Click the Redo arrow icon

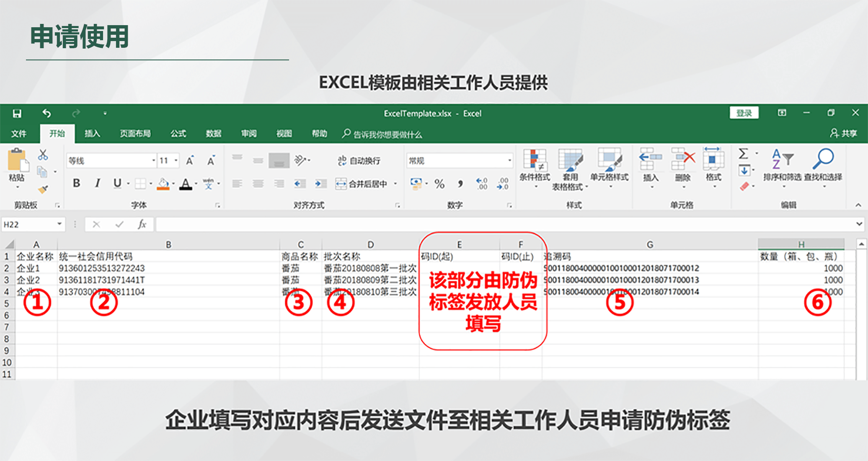(x=76, y=114)
